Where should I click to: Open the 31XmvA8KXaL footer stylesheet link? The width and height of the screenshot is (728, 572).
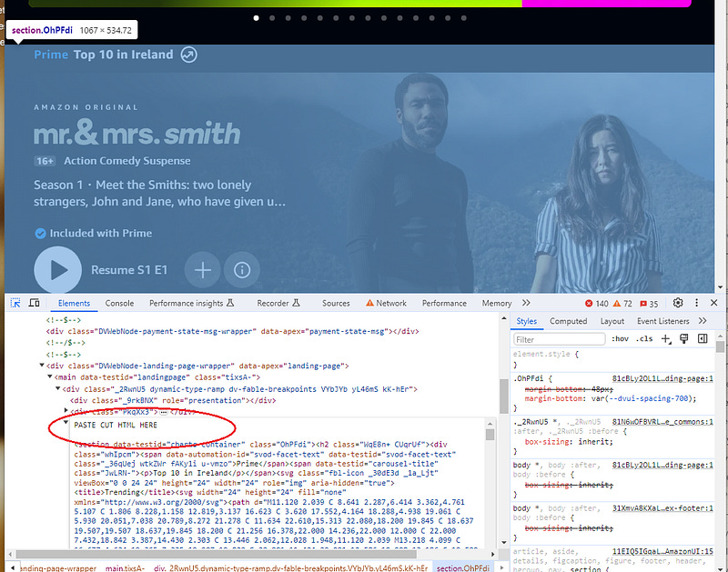[662, 508]
